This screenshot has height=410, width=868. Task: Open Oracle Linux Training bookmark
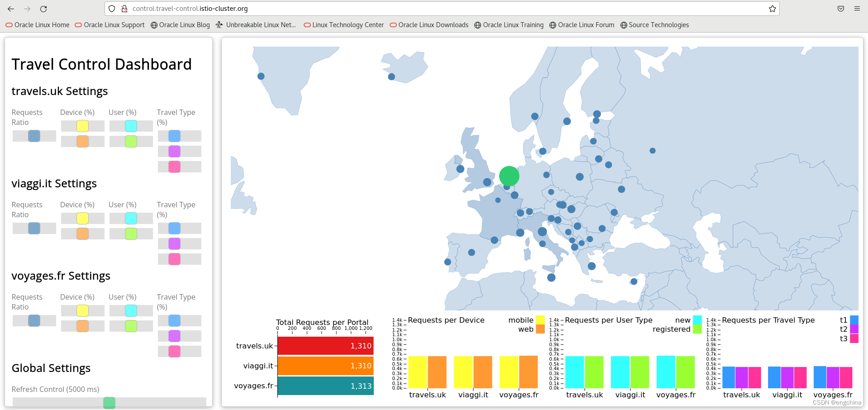coord(509,25)
